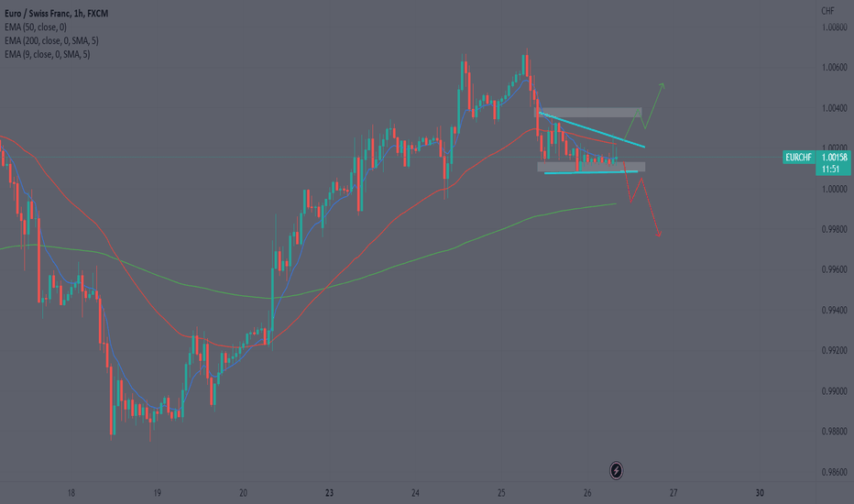The image size is (854, 504).
Task: Click the date 30 on time axis
Action: coord(760,493)
